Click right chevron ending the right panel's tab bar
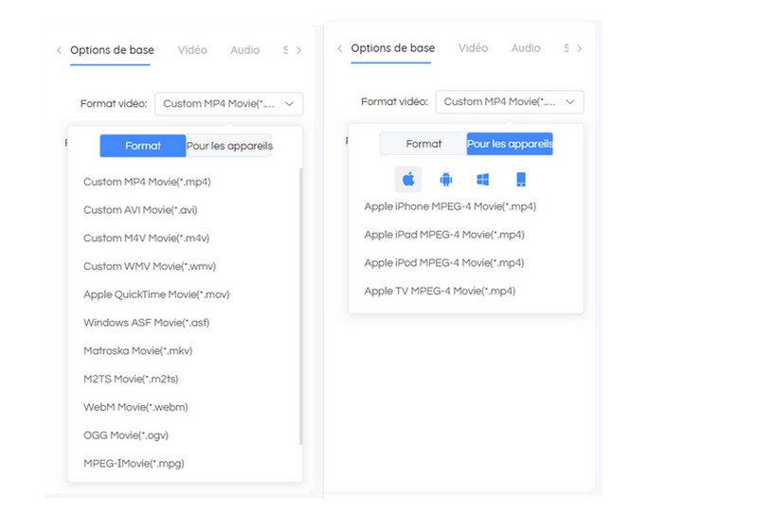This screenshot has height=532, width=758. click(579, 48)
